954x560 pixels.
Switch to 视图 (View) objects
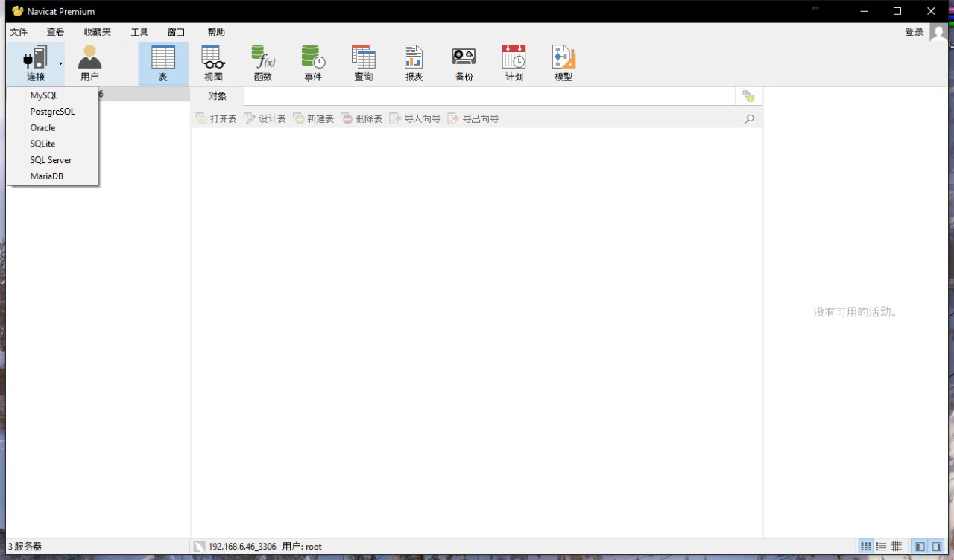click(213, 57)
